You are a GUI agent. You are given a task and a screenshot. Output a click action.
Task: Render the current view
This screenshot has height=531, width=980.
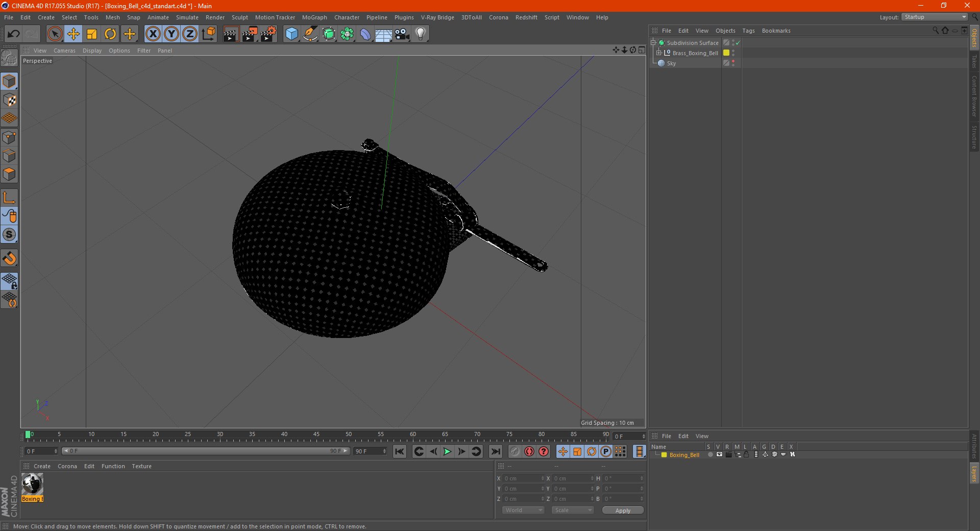(x=231, y=34)
